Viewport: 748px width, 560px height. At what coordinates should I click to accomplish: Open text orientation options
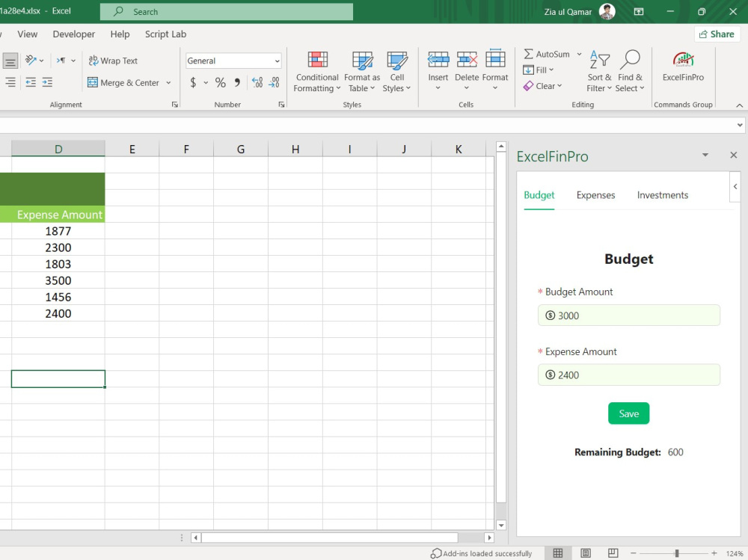(x=34, y=61)
